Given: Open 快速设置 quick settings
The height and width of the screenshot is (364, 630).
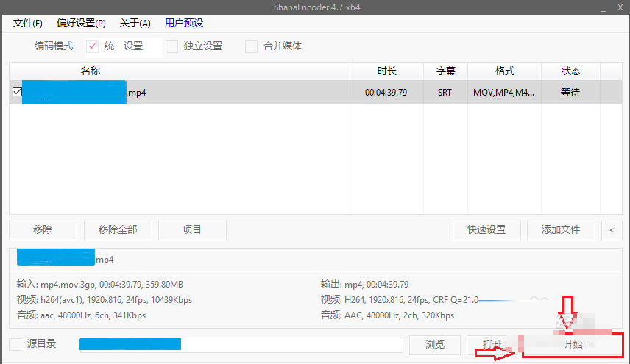Looking at the screenshot, I should point(486,230).
